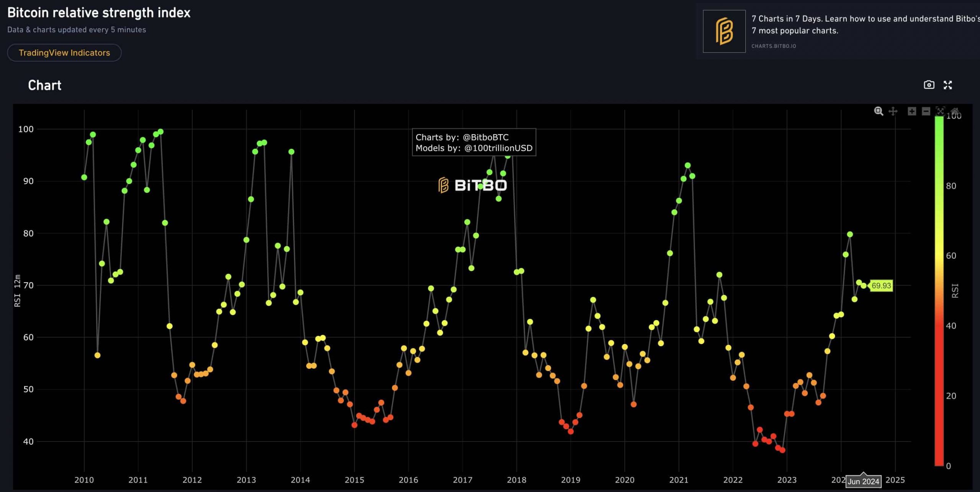This screenshot has height=492, width=980.
Task: Click the '2013' x-axis label
Action: (x=246, y=480)
